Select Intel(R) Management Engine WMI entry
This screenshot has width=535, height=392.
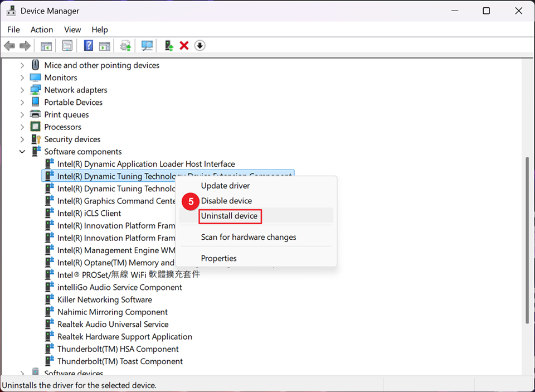[x=116, y=250]
